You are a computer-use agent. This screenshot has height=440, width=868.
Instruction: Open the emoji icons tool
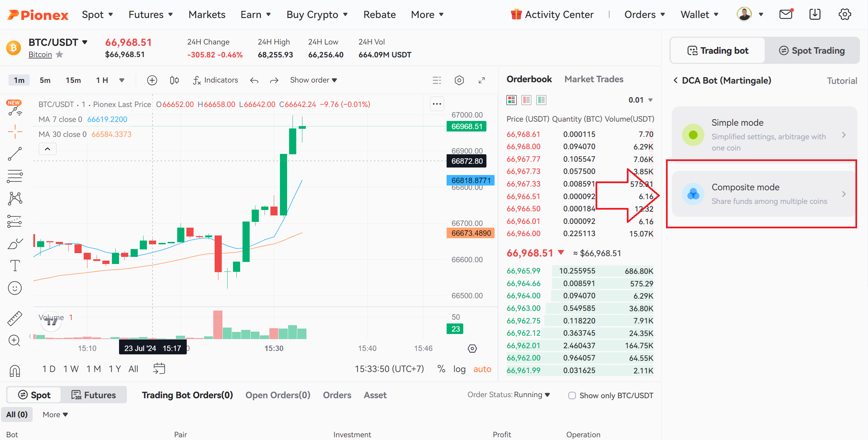click(x=15, y=288)
